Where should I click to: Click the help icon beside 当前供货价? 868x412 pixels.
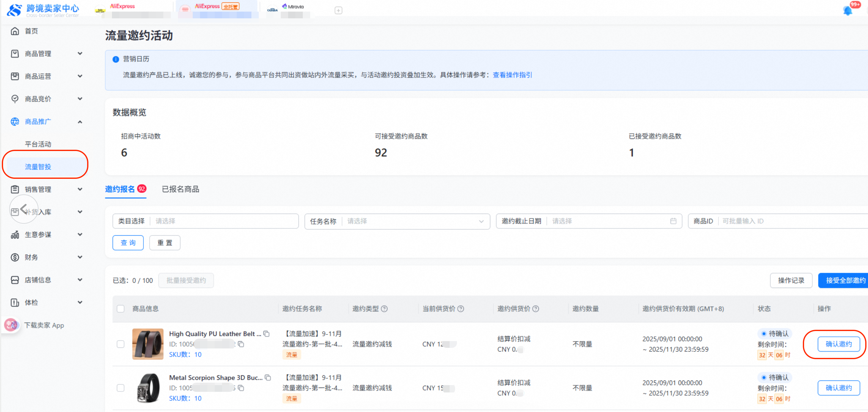tap(461, 309)
